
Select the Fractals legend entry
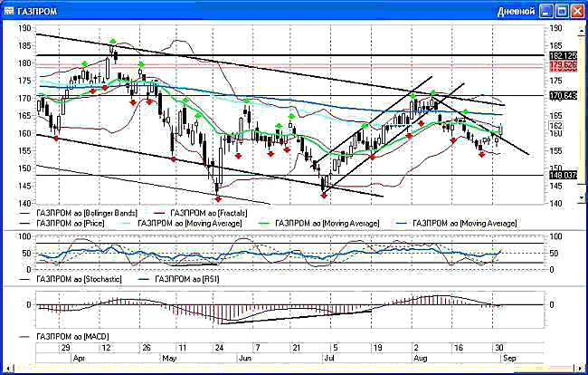point(201,213)
